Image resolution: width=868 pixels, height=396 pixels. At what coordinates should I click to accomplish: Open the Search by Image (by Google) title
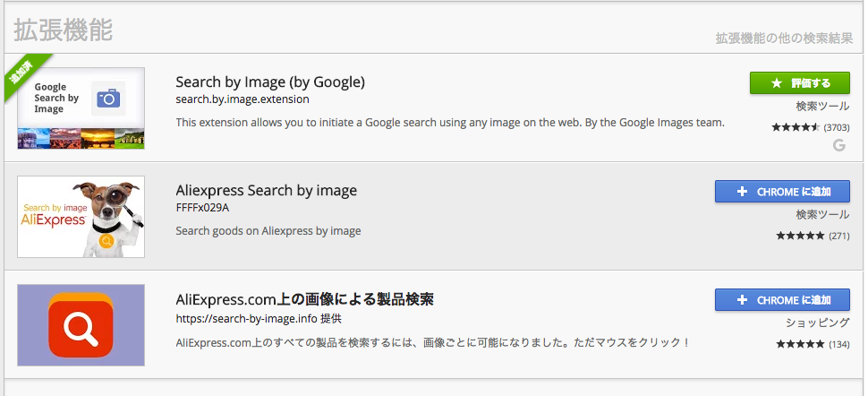coord(270,82)
